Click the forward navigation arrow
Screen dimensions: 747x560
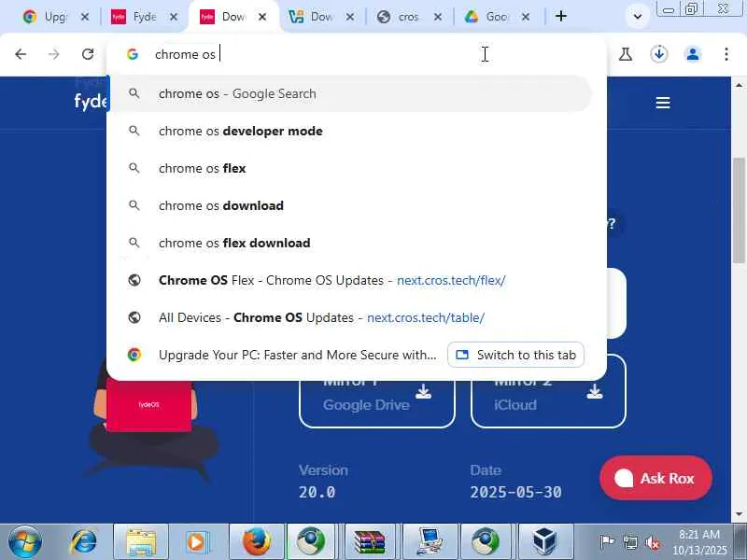[54, 54]
